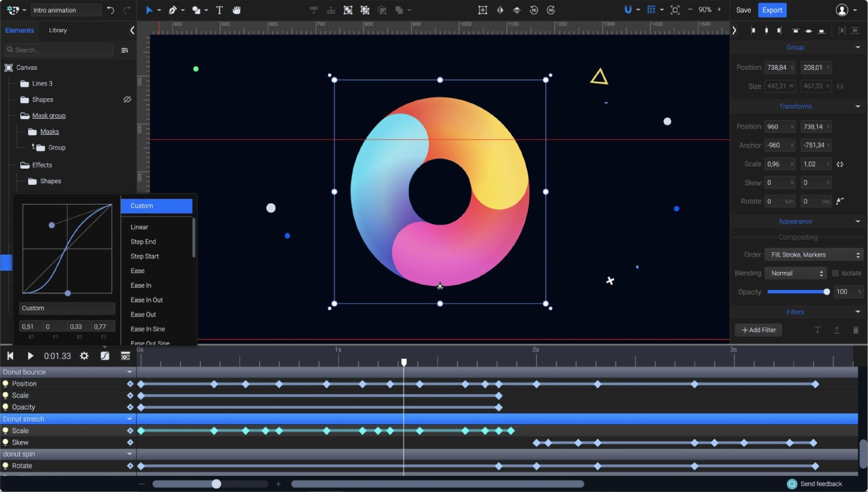Toggle Rotate animator on donut spin

click(5, 466)
